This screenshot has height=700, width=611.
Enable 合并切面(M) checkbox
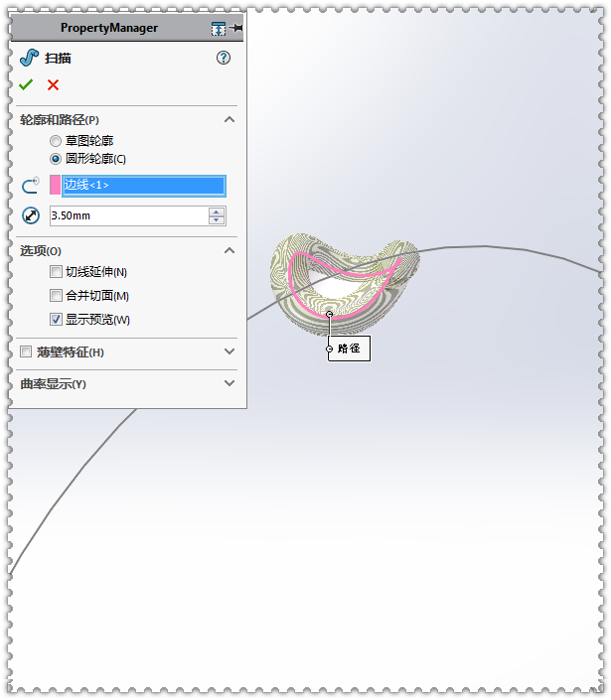click(x=56, y=295)
